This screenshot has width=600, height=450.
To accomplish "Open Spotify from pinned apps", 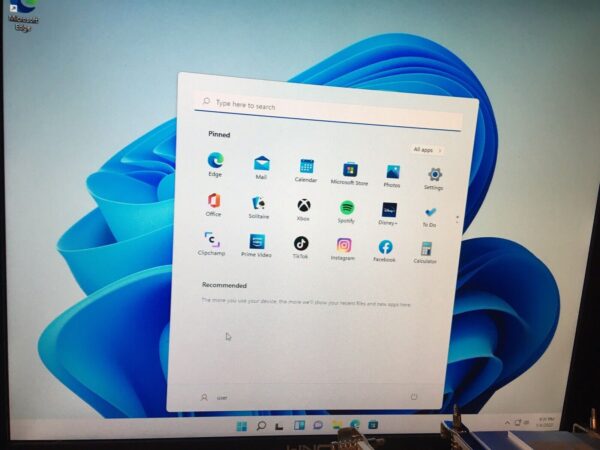I will tap(347, 212).
